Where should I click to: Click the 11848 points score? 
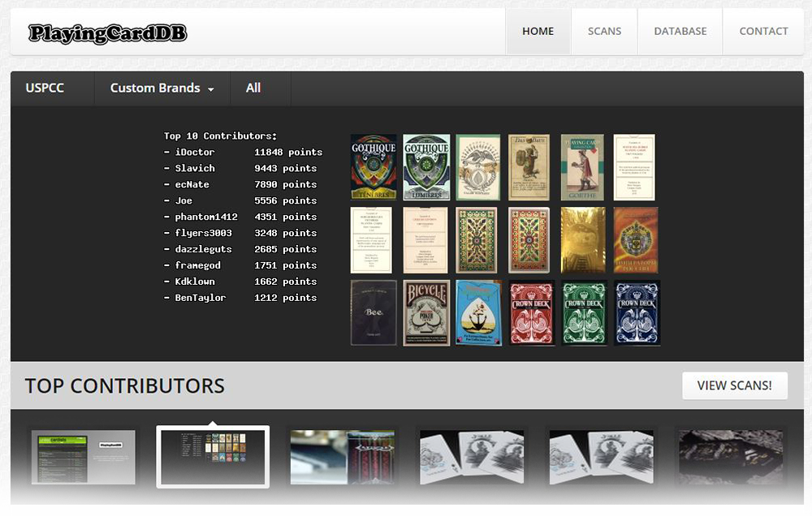tap(288, 153)
